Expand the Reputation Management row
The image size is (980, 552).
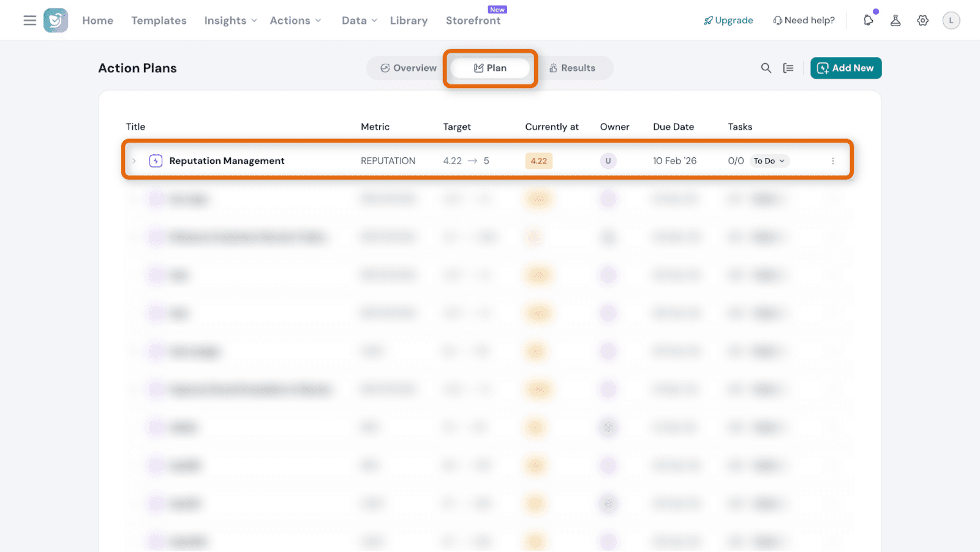tap(134, 161)
